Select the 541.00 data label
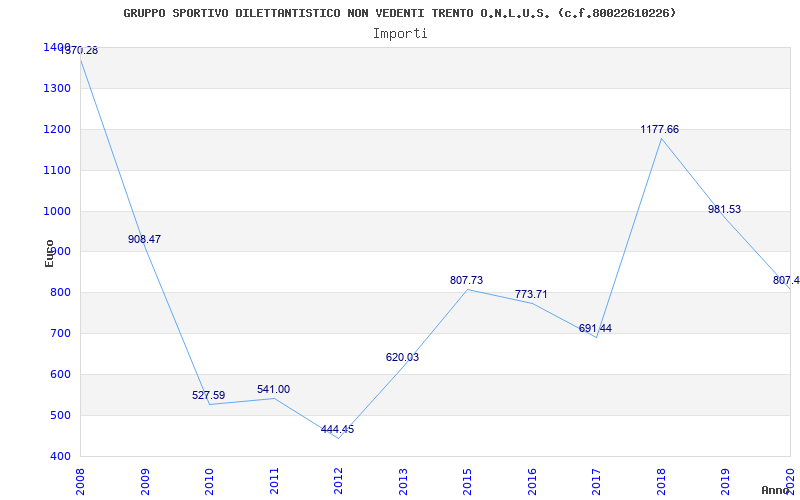Viewport: 800px width, 500px height. coord(273,389)
